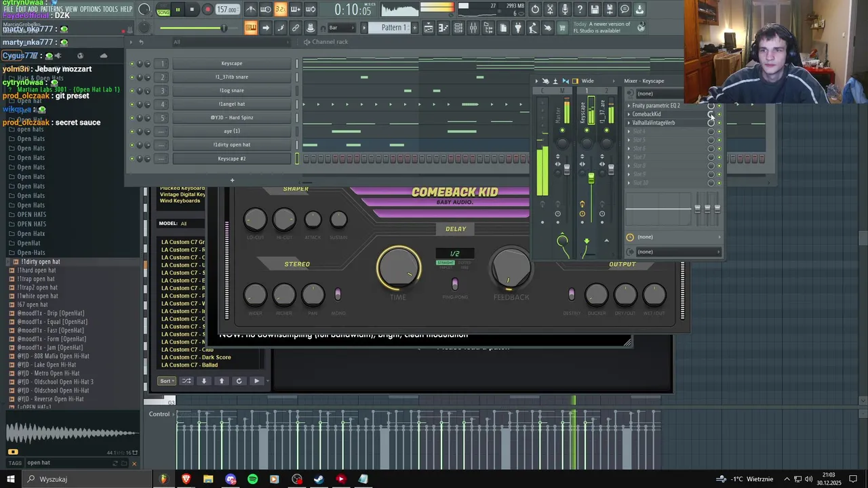This screenshot has width=868, height=488.
Task: Open the plugin picker plug icon
Action: tap(518, 28)
